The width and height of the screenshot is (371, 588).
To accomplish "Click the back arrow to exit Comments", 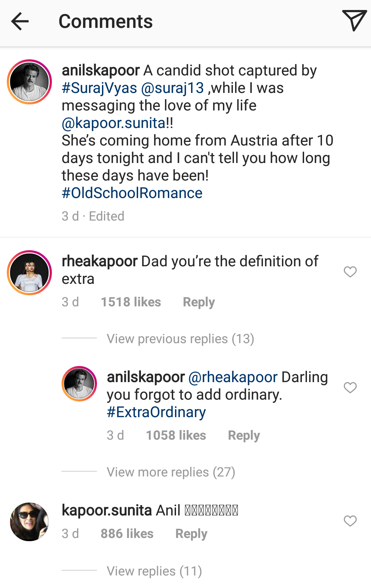I will click(20, 21).
